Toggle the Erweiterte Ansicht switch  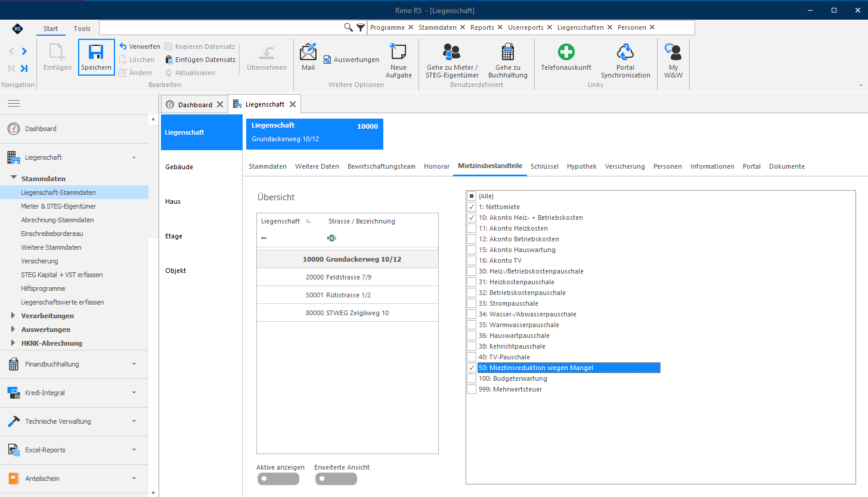pos(336,479)
